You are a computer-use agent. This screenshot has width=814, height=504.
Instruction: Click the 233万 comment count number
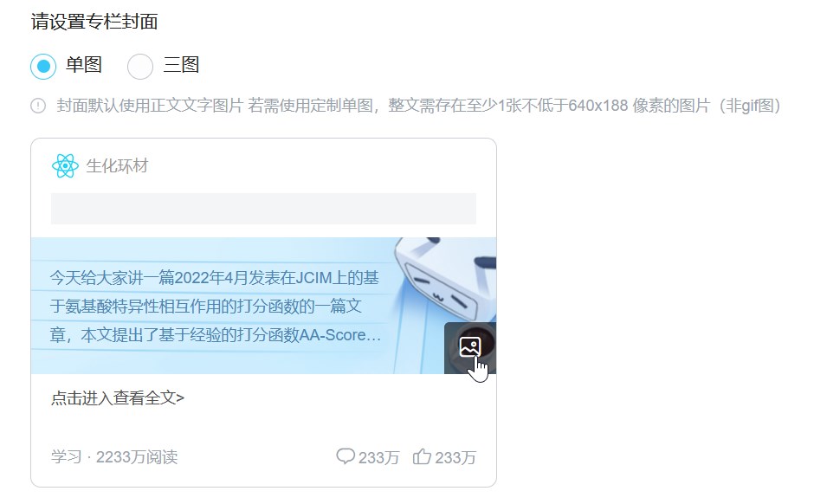coord(378,457)
